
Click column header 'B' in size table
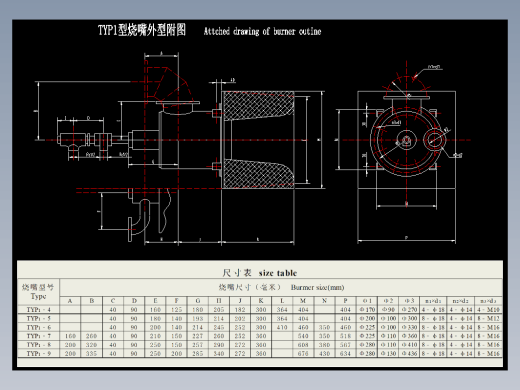[x=92, y=301]
